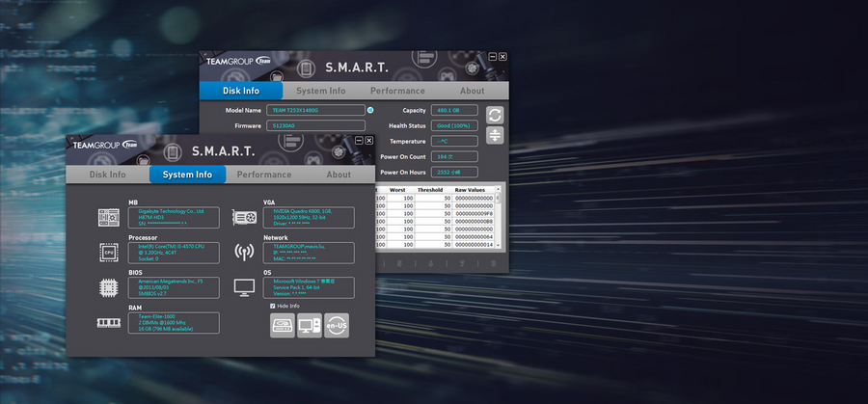Open the About tab in front window
Screen dimensions: 868x404
click(339, 175)
